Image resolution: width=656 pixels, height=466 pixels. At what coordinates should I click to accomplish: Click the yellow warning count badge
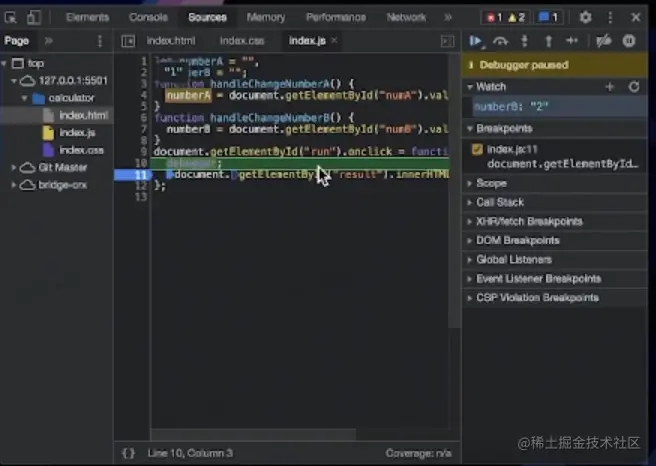tap(516, 18)
